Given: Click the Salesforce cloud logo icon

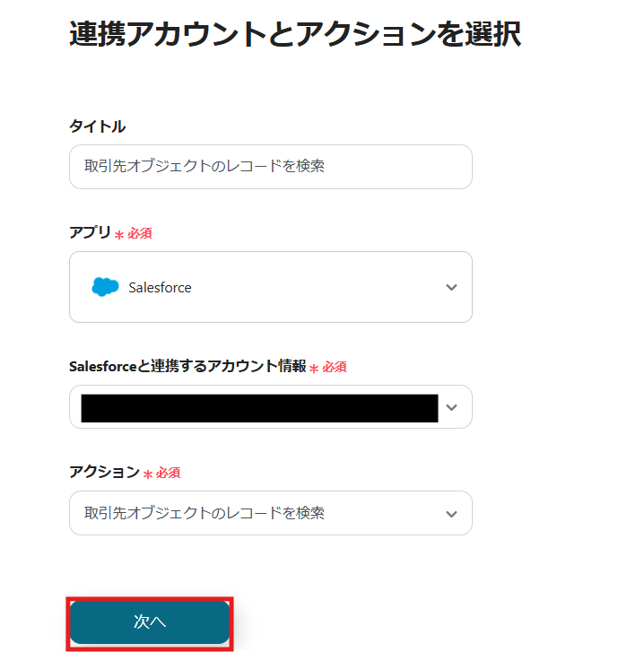Looking at the screenshot, I should [105, 287].
